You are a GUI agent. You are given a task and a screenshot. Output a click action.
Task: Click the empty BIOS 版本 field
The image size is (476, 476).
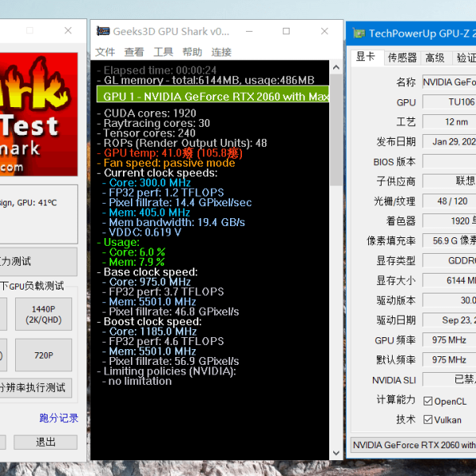pos(449,162)
